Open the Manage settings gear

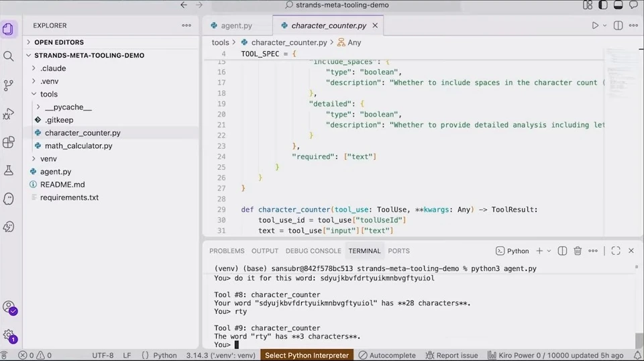9,336
